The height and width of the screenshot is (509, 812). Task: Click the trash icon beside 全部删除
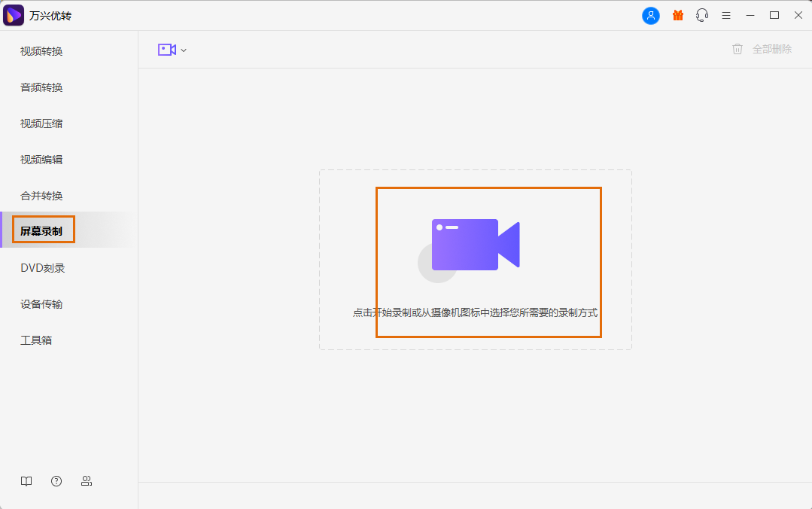(x=737, y=48)
